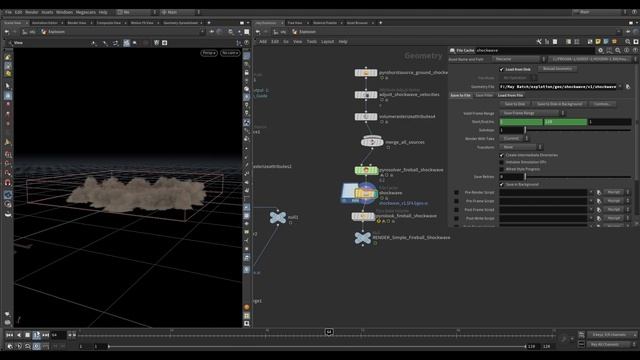Screen dimensions: 640x360
Task: Click the parameter pane gear settings icon
Action: 600,50
